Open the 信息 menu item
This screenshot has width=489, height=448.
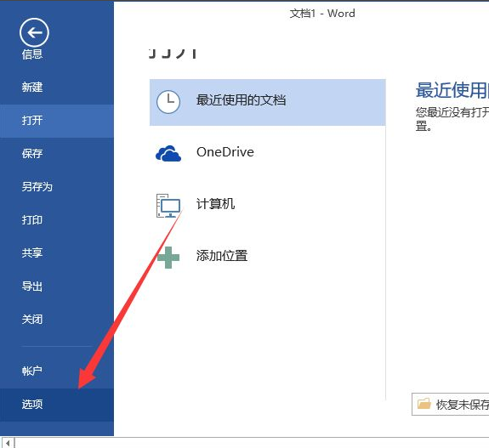32,54
